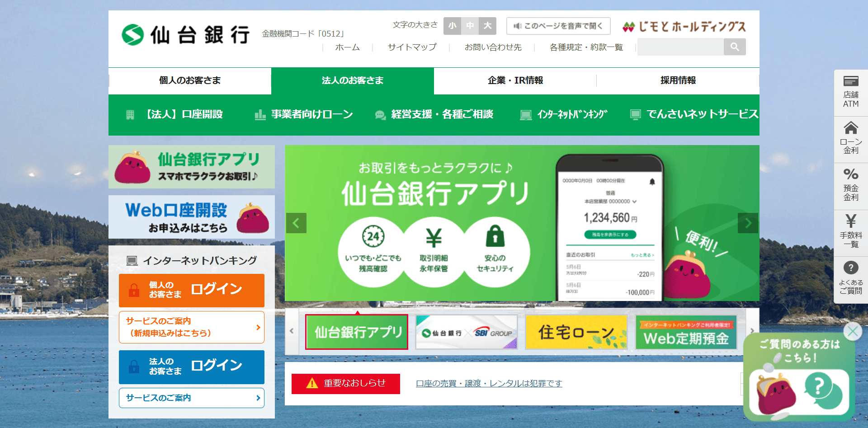The image size is (868, 428).
Task: Set text size to 小
Action: pos(452,26)
